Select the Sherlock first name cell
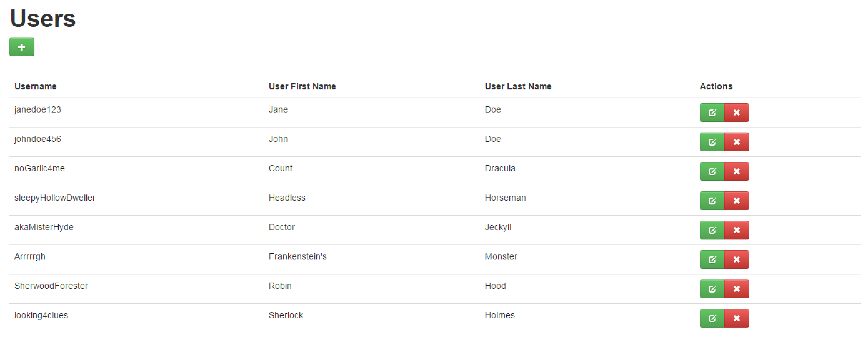 pos(286,315)
